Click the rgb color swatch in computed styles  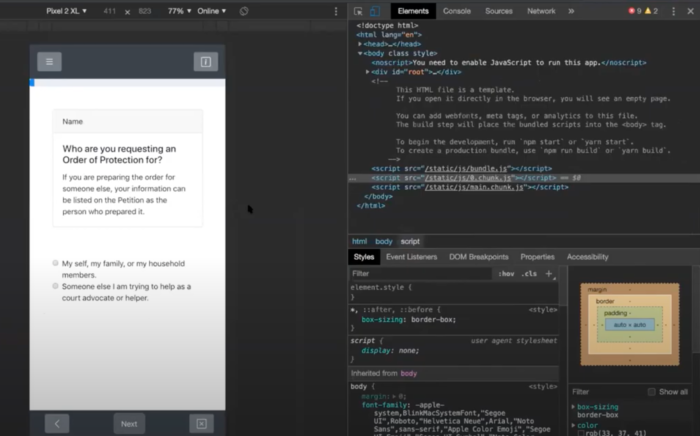[580, 432]
